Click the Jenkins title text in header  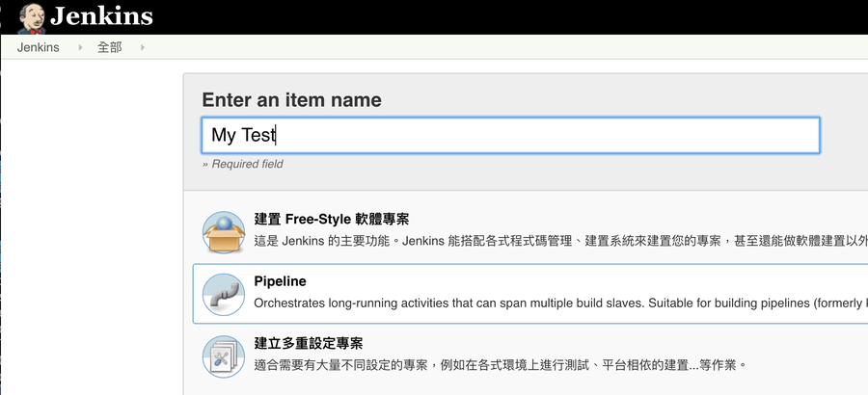click(101, 16)
